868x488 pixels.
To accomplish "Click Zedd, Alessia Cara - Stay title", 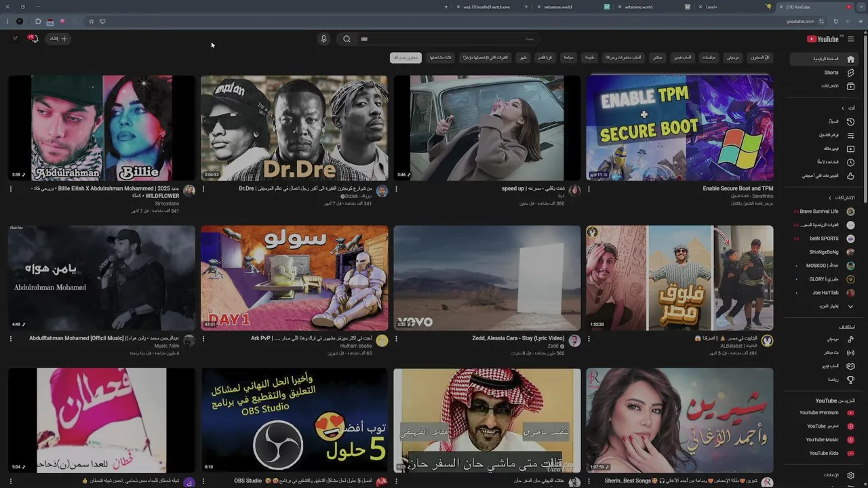I will [x=518, y=338].
